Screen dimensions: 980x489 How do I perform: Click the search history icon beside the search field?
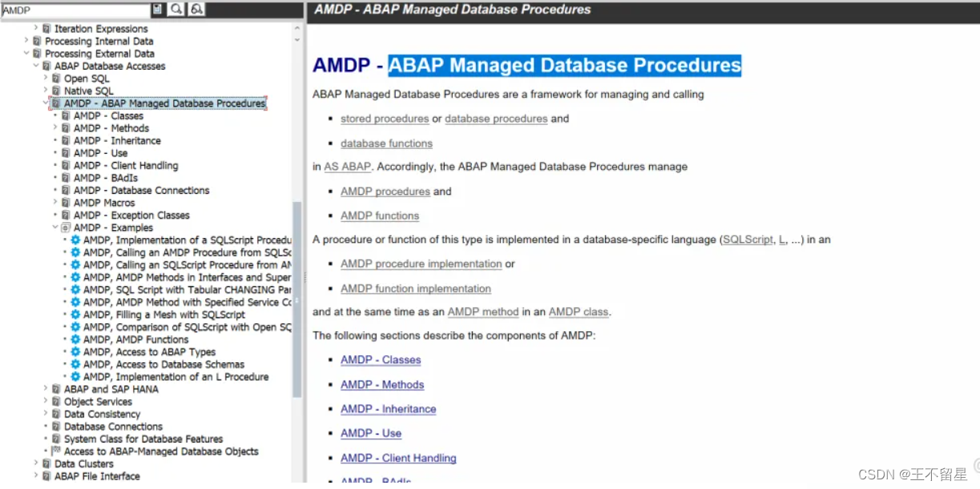tap(158, 10)
